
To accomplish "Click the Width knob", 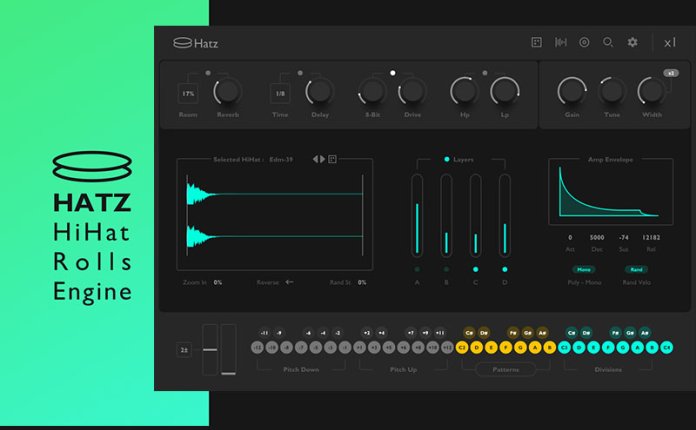I will [x=652, y=91].
